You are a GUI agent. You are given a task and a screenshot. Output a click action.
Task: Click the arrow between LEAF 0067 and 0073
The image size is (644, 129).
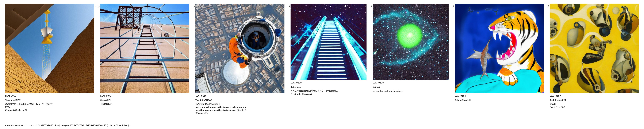point(97,6)
